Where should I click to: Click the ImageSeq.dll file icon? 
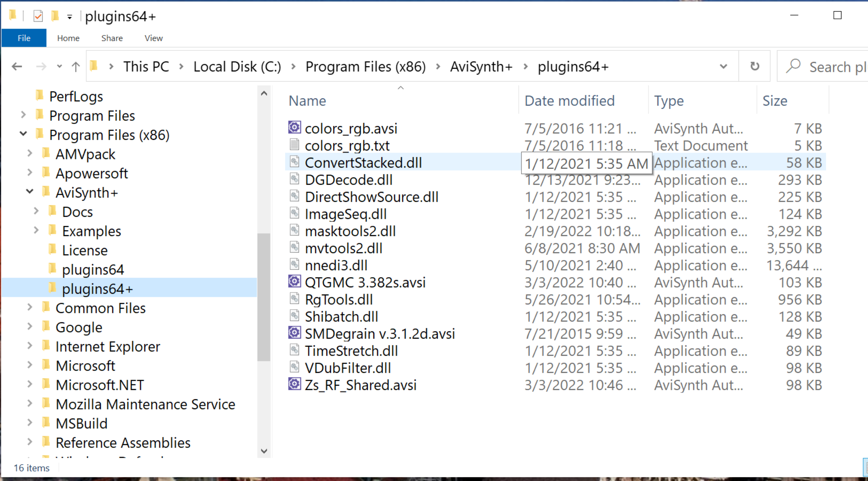pyautogui.click(x=294, y=213)
